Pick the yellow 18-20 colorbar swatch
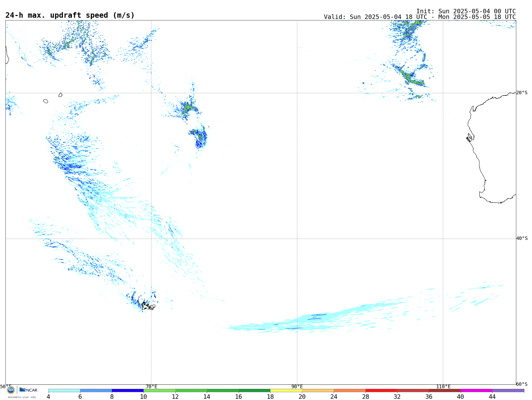 point(286,390)
